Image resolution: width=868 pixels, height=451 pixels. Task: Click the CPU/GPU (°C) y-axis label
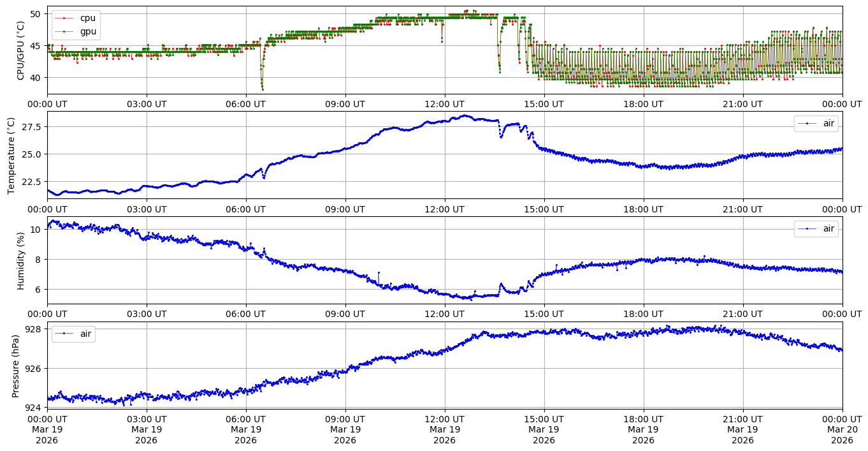pyautogui.click(x=20, y=50)
